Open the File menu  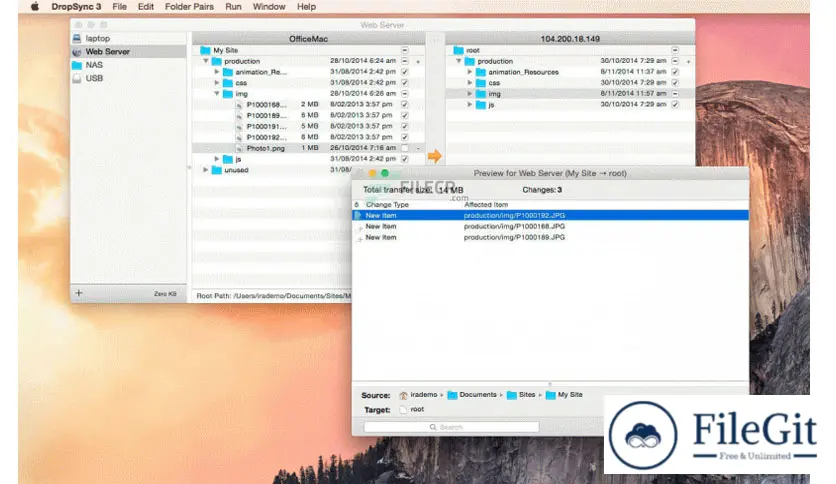tap(119, 6)
